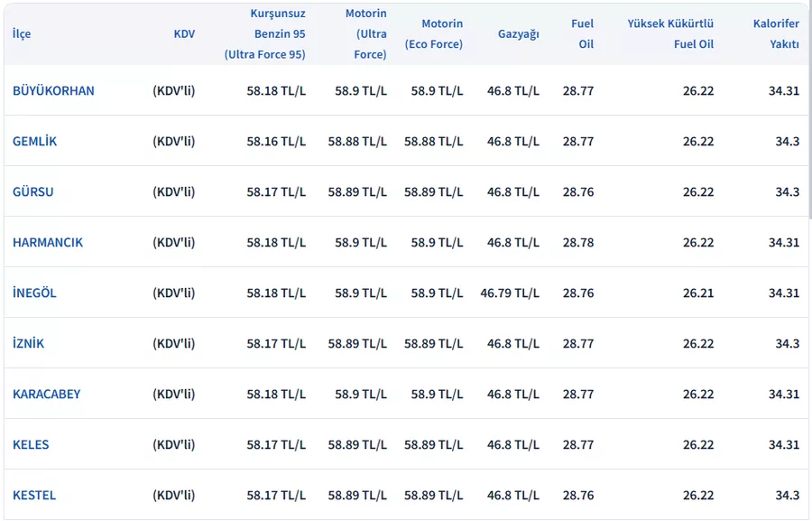Click the 58.16 TL/L benzin price cell
Viewport: 812px width, 521px height.
tap(276, 142)
